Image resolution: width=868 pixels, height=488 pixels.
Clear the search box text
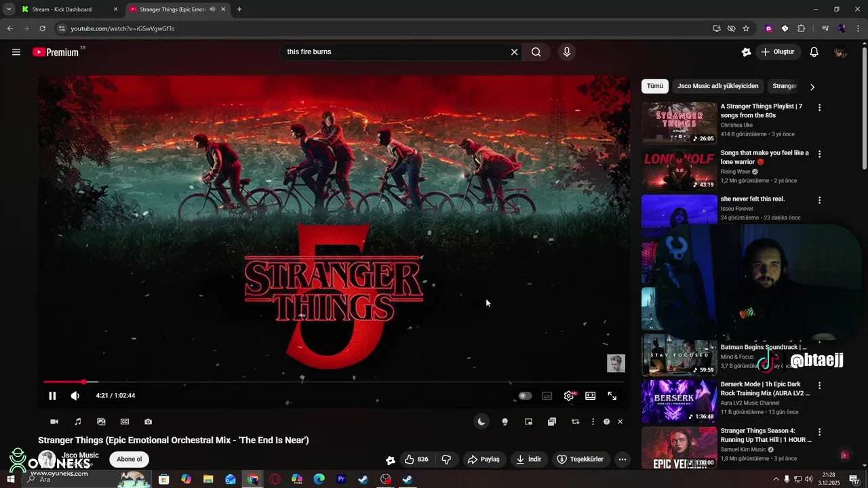[x=514, y=52]
